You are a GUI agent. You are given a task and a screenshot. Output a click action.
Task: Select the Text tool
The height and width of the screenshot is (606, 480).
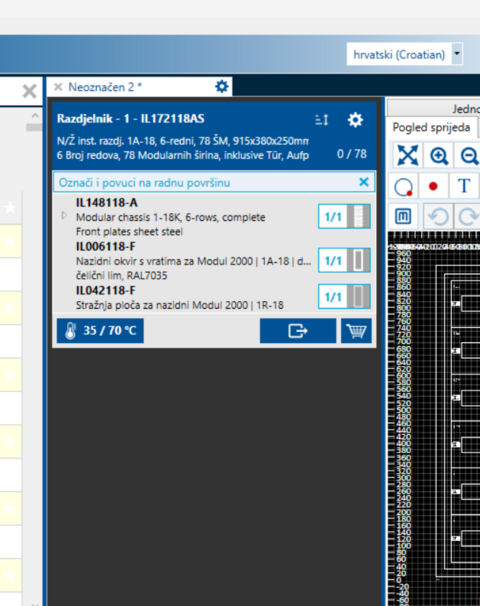click(x=464, y=186)
